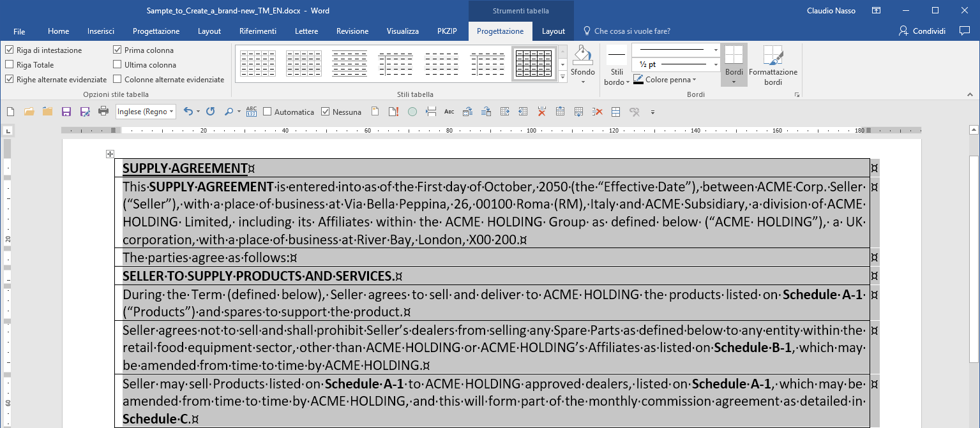Viewport: 980px width, 428px height.
Task: Select the first plain grid table style
Action: tap(258, 63)
